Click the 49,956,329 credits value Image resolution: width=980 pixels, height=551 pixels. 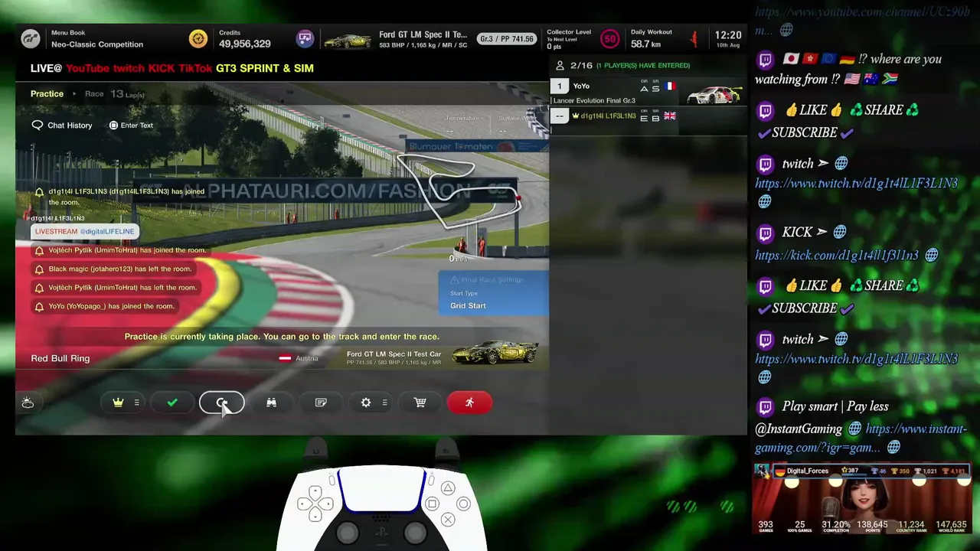(x=245, y=44)
